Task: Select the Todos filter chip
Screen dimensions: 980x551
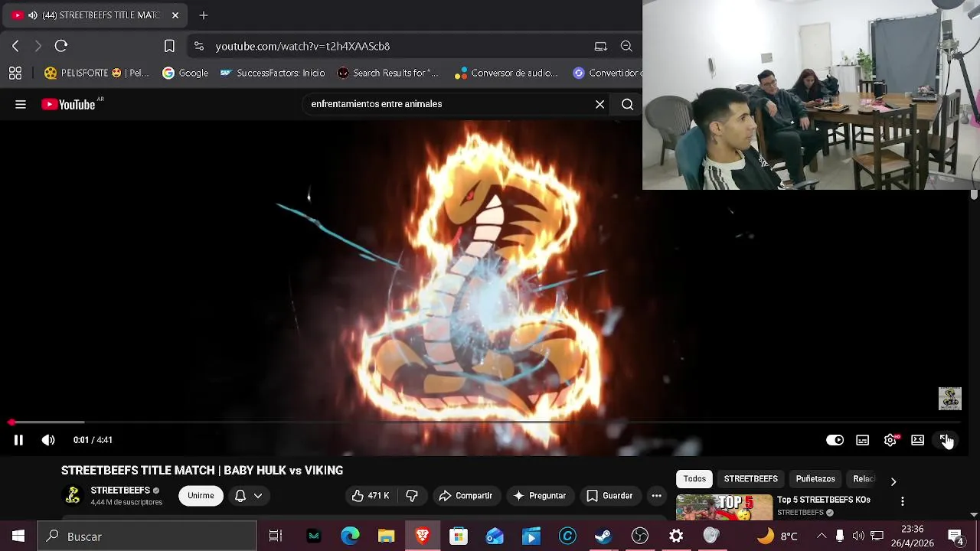Action: point(694,479)
